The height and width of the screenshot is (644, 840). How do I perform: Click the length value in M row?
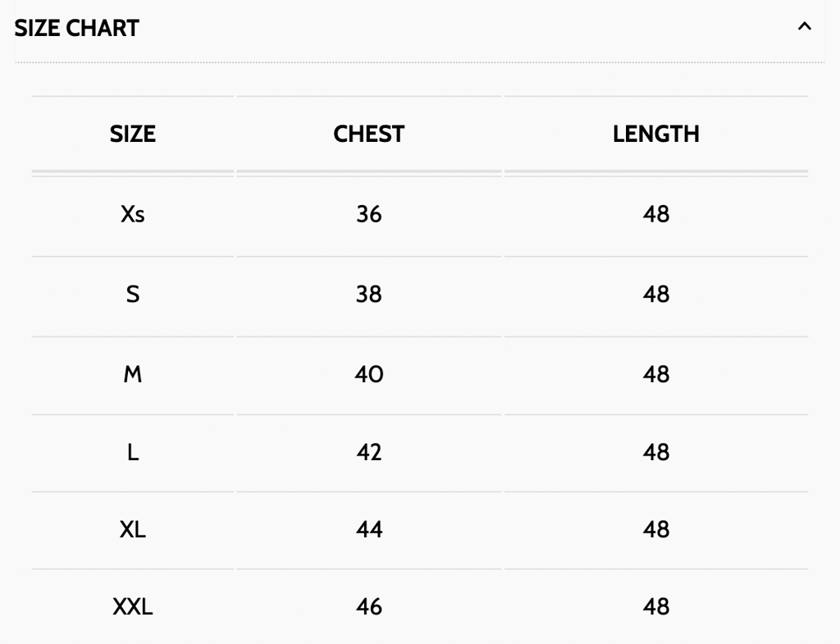[656, 374]
